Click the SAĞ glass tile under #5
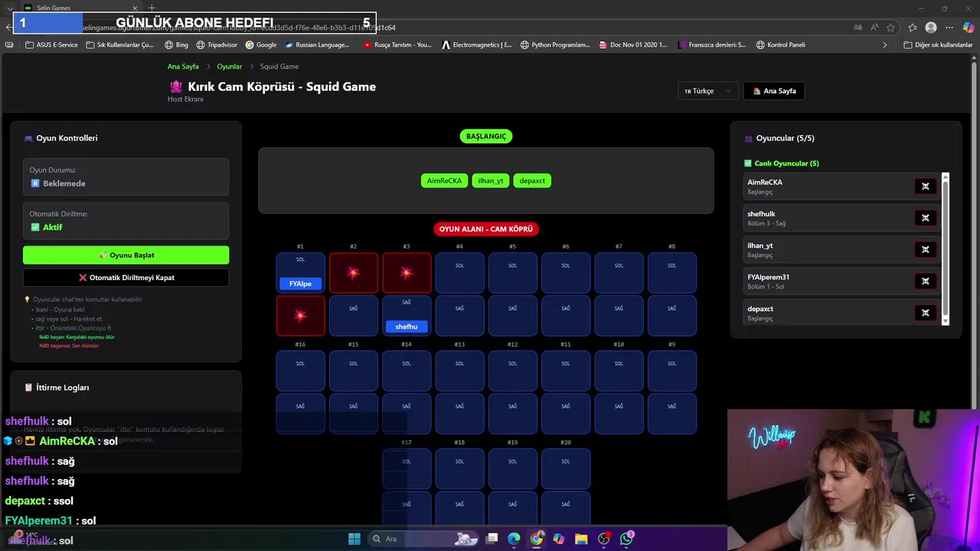 (x=512, y=315)
